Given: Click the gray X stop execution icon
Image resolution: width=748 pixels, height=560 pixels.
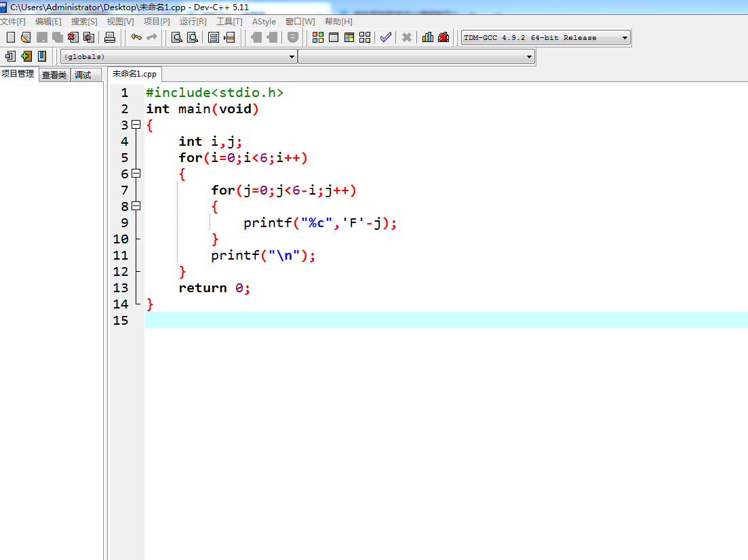Looking at the screenshot, I should click(x=406, y=37).
